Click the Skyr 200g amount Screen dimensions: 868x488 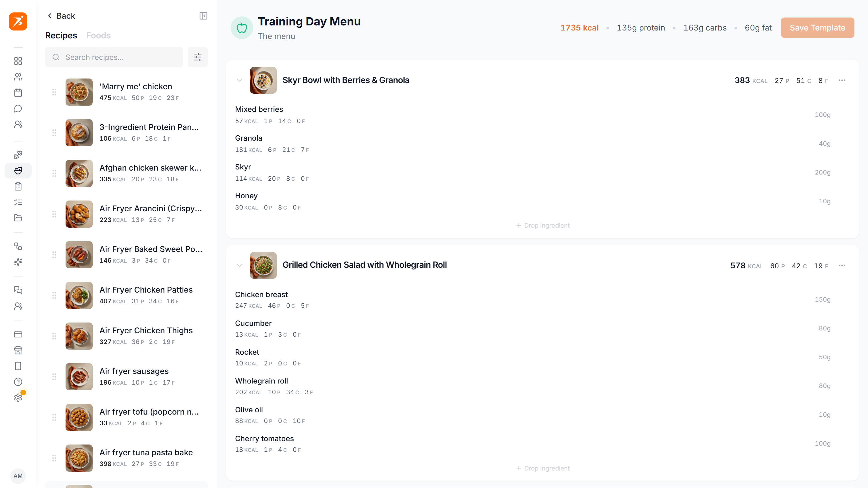823,173
